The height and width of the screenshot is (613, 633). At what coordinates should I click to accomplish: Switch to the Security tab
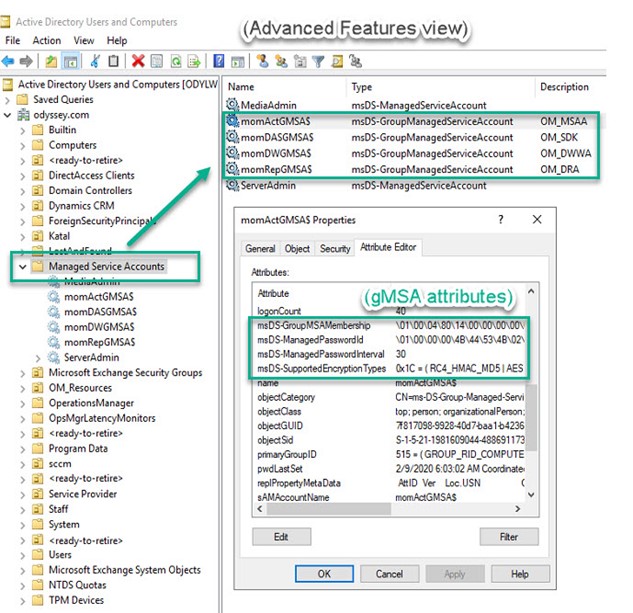point(335,248)
